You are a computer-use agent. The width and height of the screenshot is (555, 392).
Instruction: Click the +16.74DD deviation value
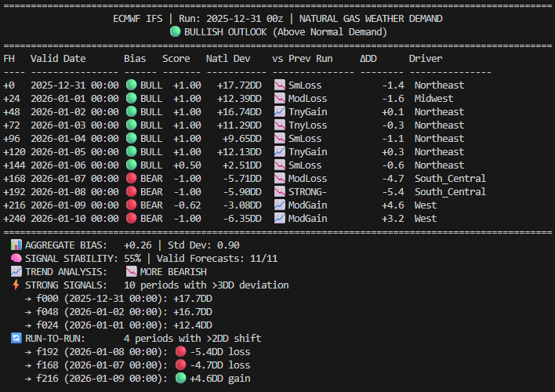click(x=239, y=111)
